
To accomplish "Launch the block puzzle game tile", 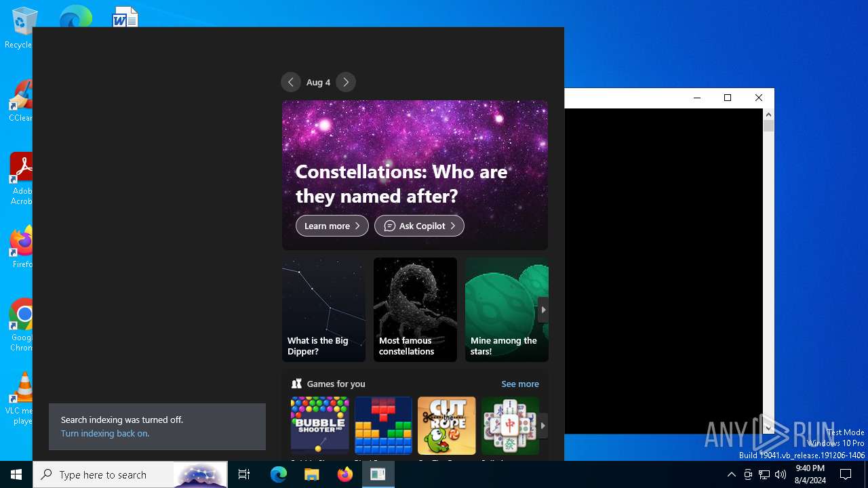I will 383,426.
